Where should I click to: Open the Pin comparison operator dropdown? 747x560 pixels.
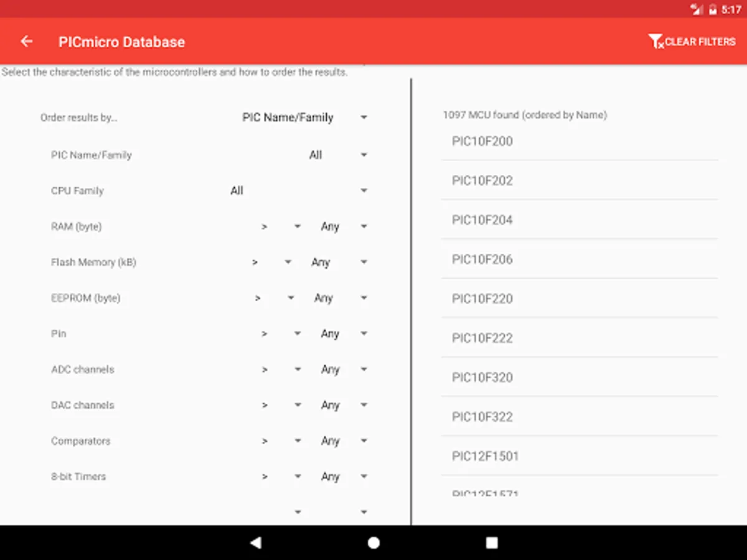pos(280,334)
